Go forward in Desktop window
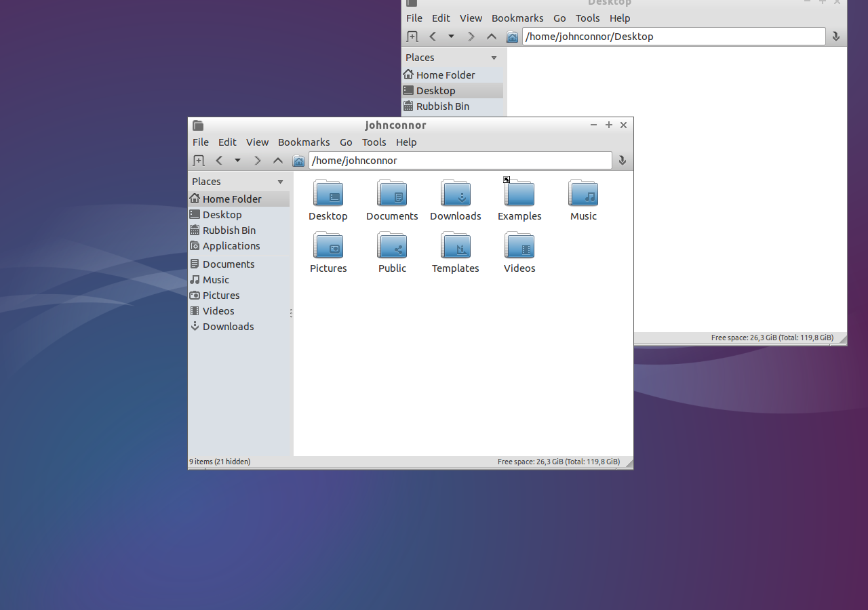 pos(471,37)
